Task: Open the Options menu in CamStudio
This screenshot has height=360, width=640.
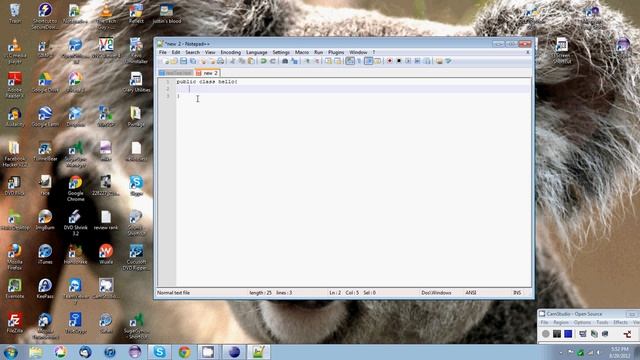Action: click(x=582, y=322)
